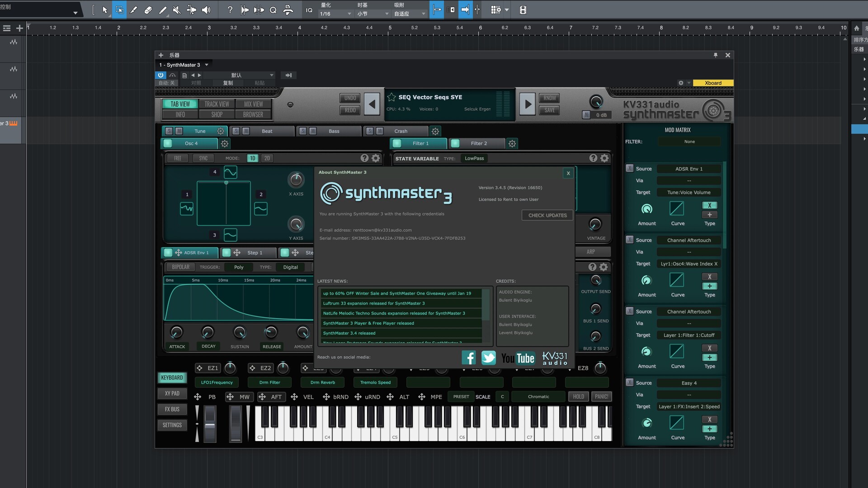868x488 pixels.
Task: Open the XY PAD panel in SynthMaster
Action: 172,393
